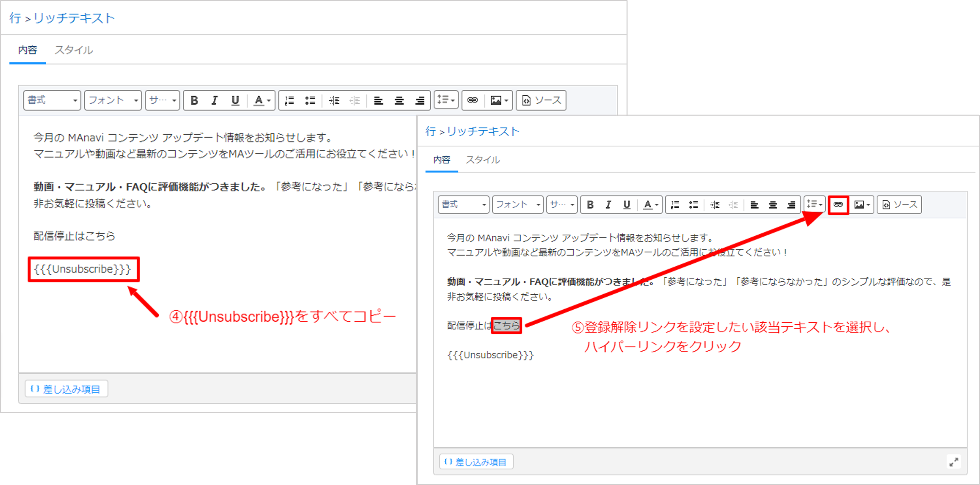Viewport: 980px width, 485px height.
Task: Open text color picker in front editor
Action: [x=651, y=205]
